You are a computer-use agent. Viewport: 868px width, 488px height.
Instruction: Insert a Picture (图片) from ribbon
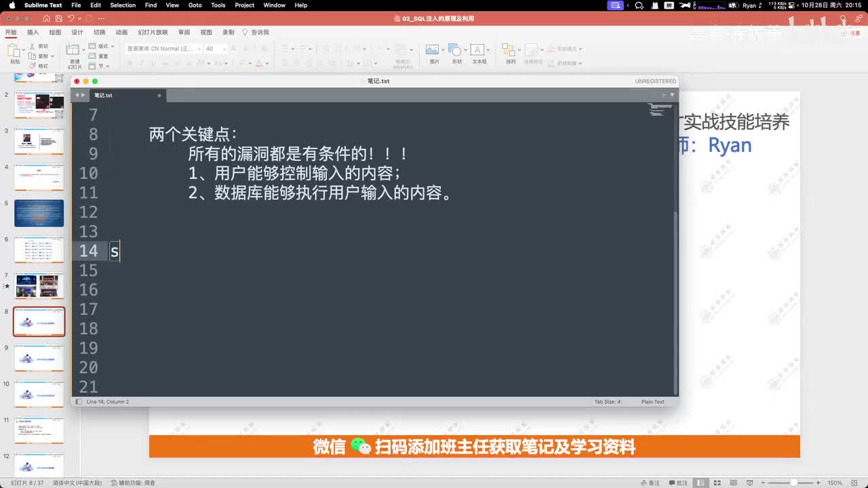click(x=433, y=49)
